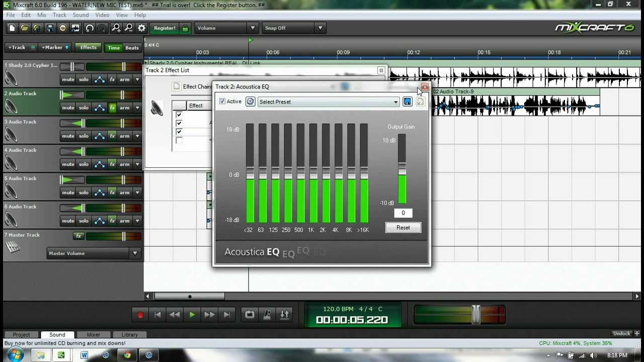Click the green padlock icon next to Register
The height and width of the screenshot is (362, 644).
185,28
